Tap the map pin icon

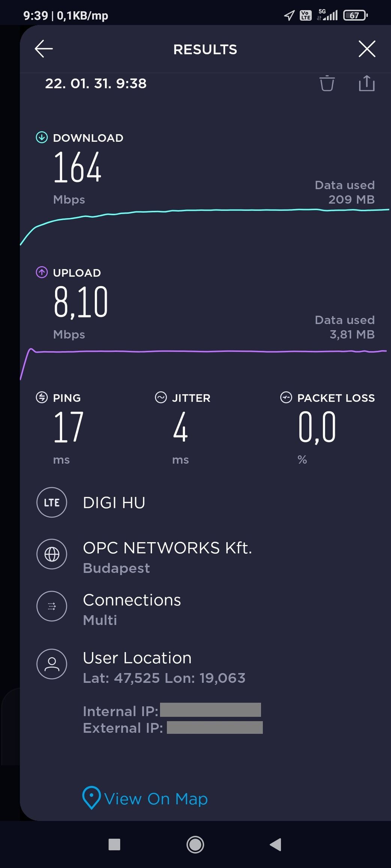click(91, 798)
